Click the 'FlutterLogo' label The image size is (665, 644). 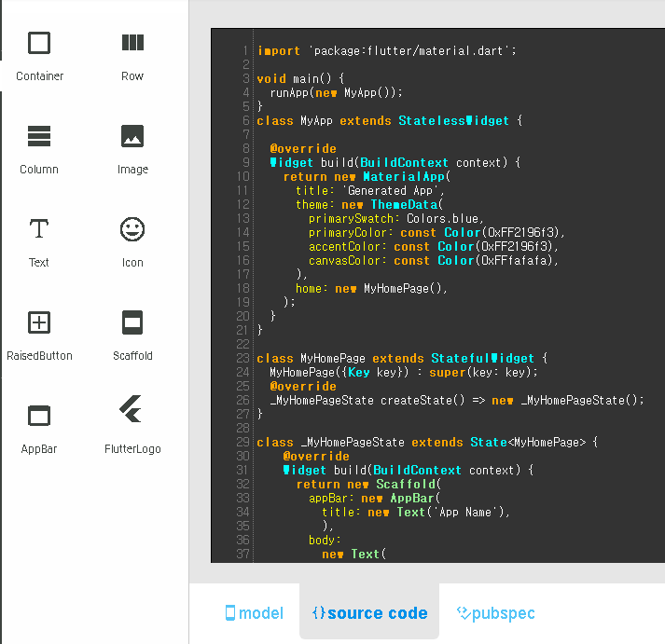[132, 449]
